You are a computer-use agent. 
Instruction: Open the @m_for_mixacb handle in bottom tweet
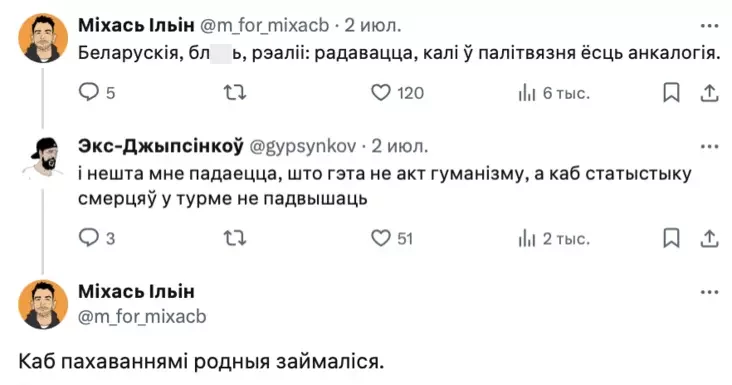(x=142, y=316)
